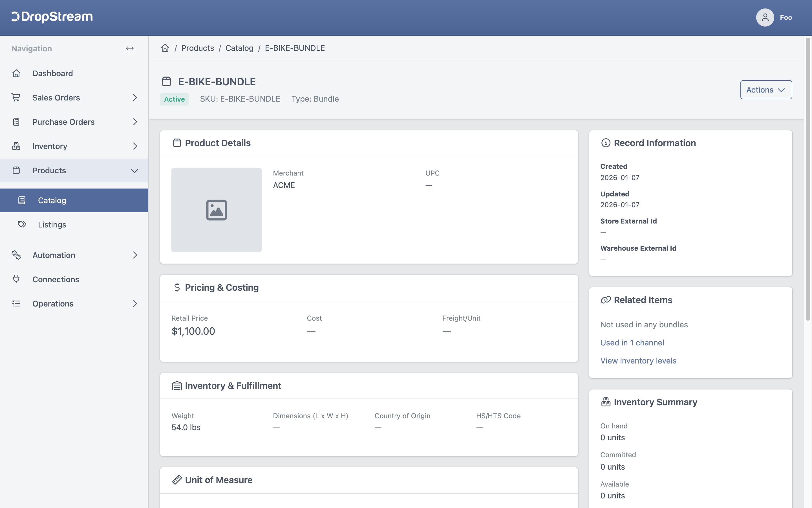The image size is (812, 508).
Task: Open 'Used in 1 channel' link
Action: coord(632,342)
